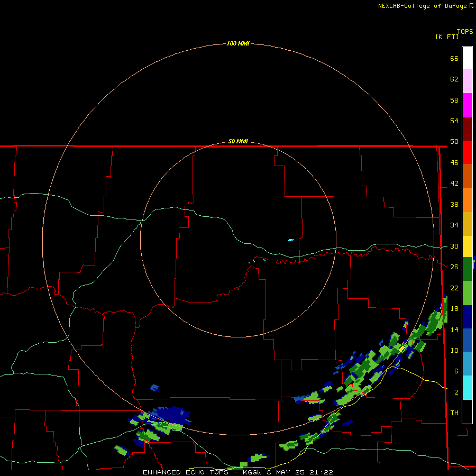Click the yellow high-top echo cell in southeast
Screen dimensions: 476x476
click(x=401, y=349)
